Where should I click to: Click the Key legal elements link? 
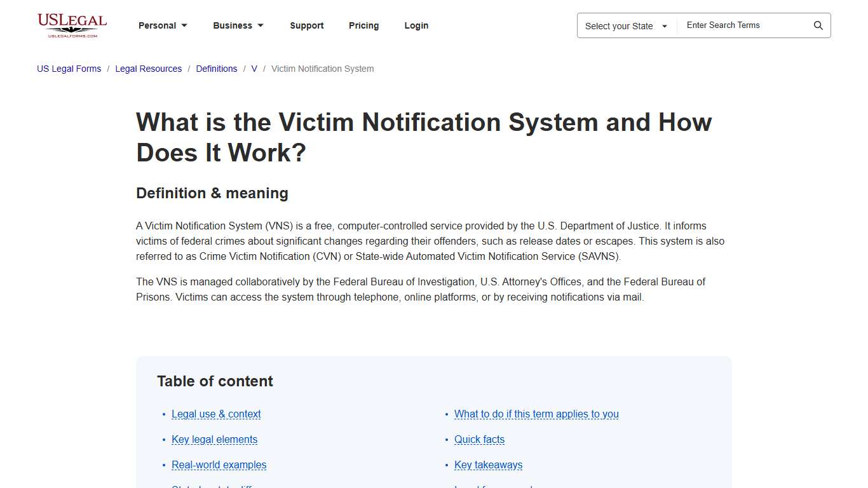tap(214, 439)
